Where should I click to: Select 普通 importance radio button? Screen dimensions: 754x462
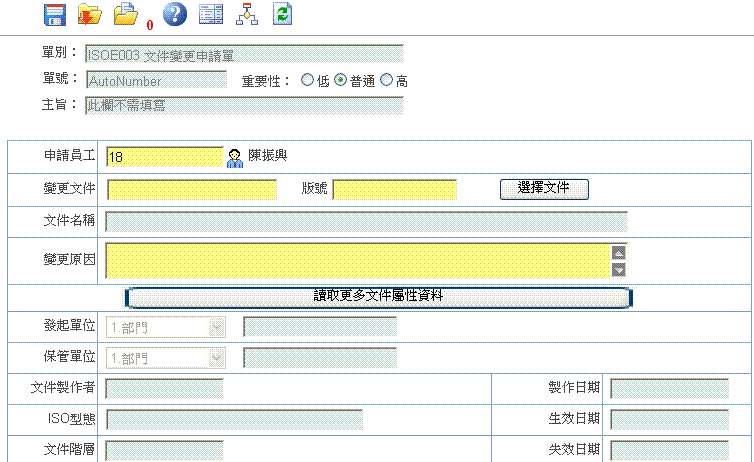click(x=341, y=81)
